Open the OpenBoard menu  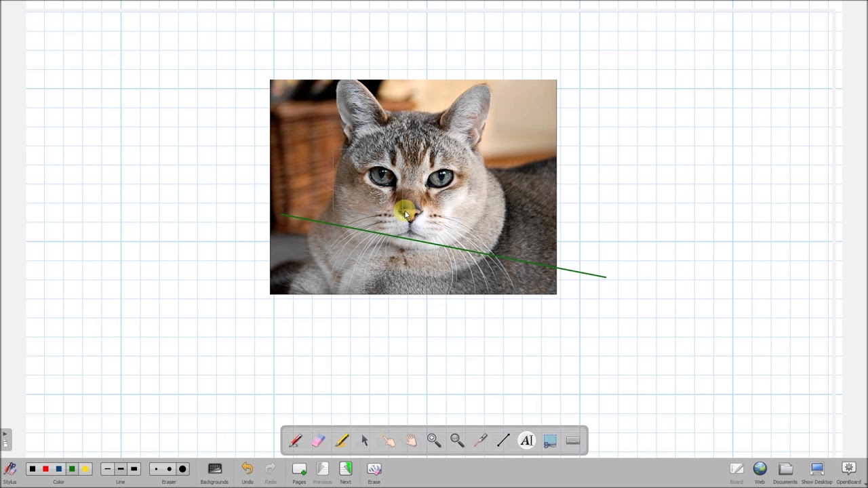(848, 472)
